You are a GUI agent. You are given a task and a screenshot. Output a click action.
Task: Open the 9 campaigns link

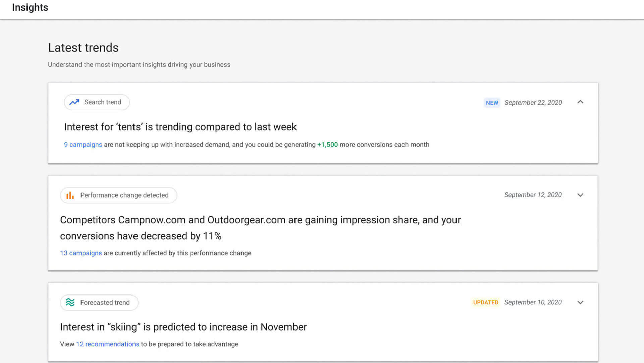point(83,145)
